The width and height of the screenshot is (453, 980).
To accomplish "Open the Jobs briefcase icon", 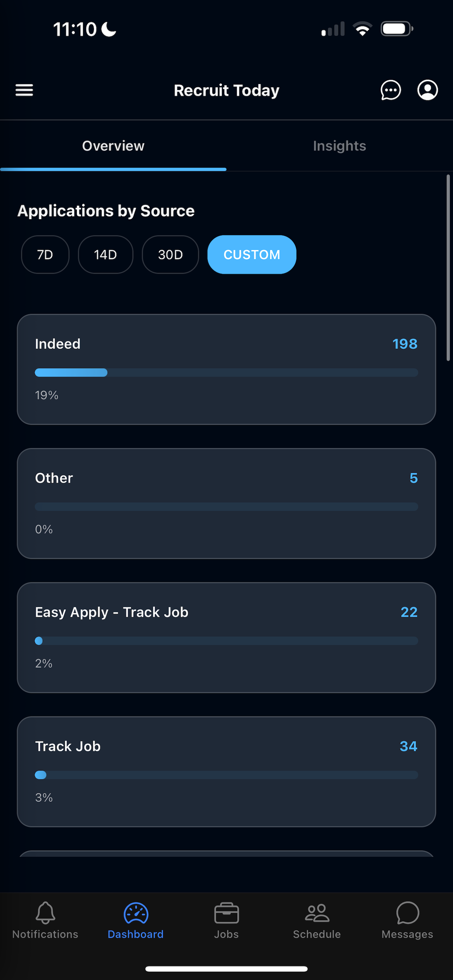I will pos(226,913).
